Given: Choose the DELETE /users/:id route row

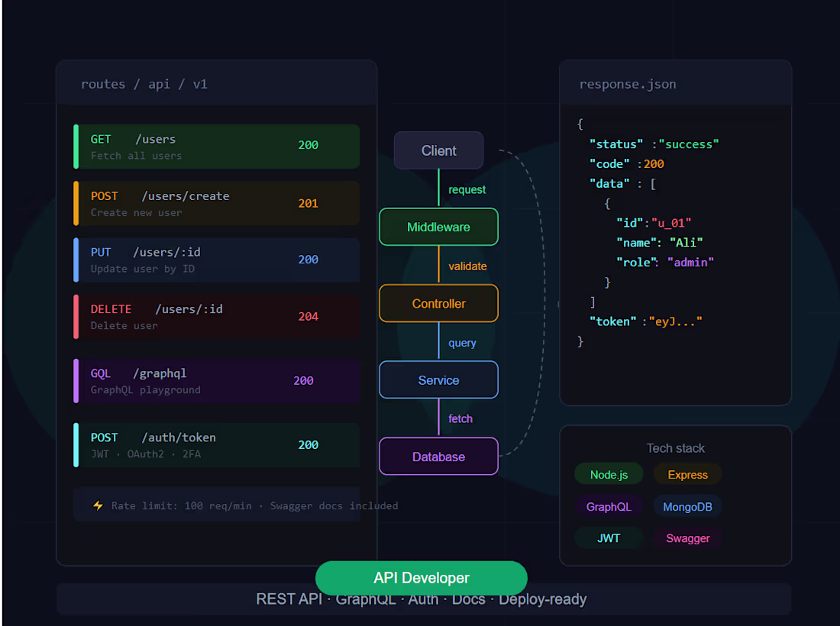Looking at the screenshot, I should [216, 317].
